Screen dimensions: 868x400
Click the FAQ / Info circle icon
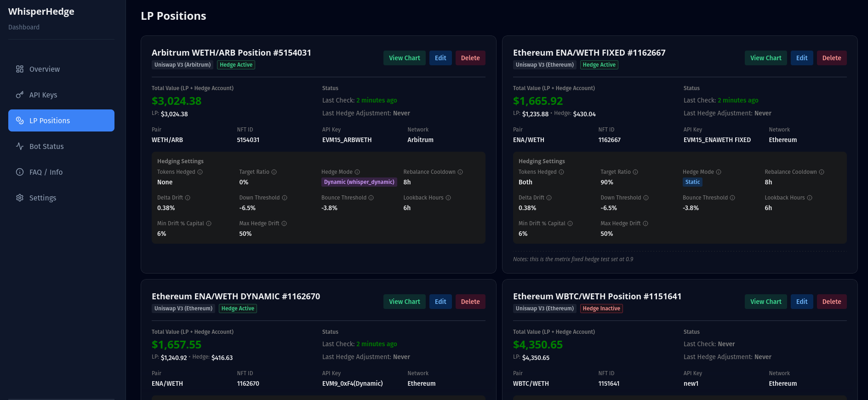20,172
